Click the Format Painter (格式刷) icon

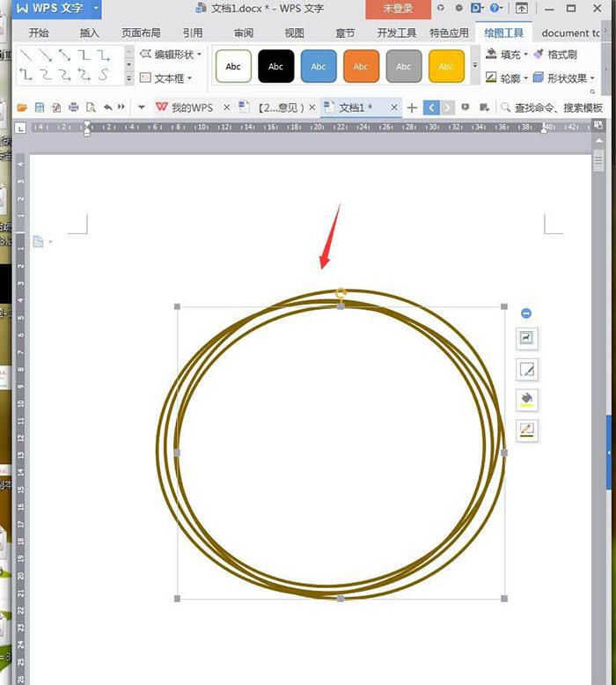coord(555,55)
